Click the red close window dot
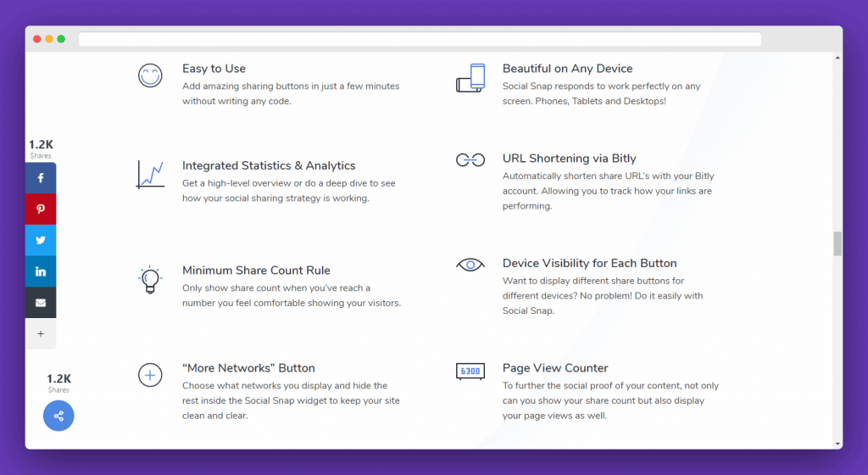Image resolution: width=868 pixels, height=475 pixels. [37, 39]
